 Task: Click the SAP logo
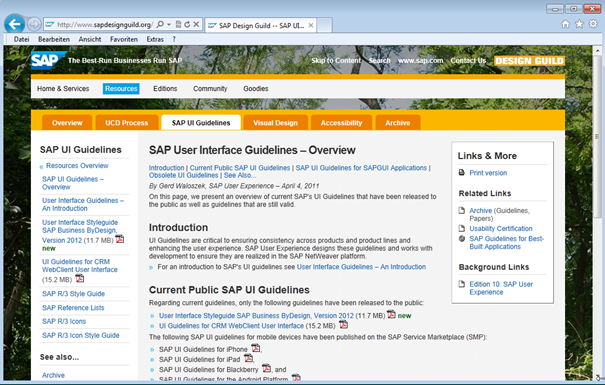tap(48, 60)
